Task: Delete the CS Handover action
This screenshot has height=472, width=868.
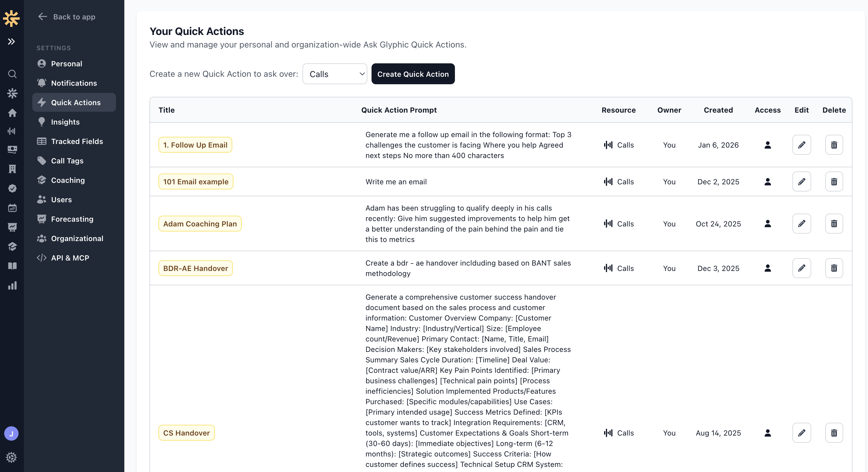Action: click(834, 433)
